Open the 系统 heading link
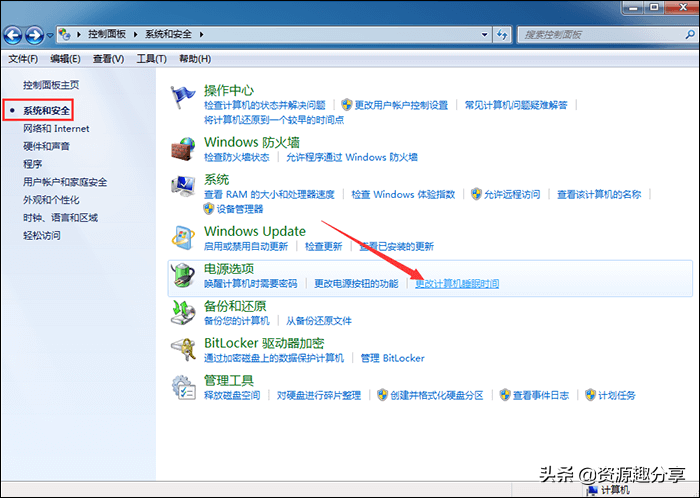 click(217, 179)
